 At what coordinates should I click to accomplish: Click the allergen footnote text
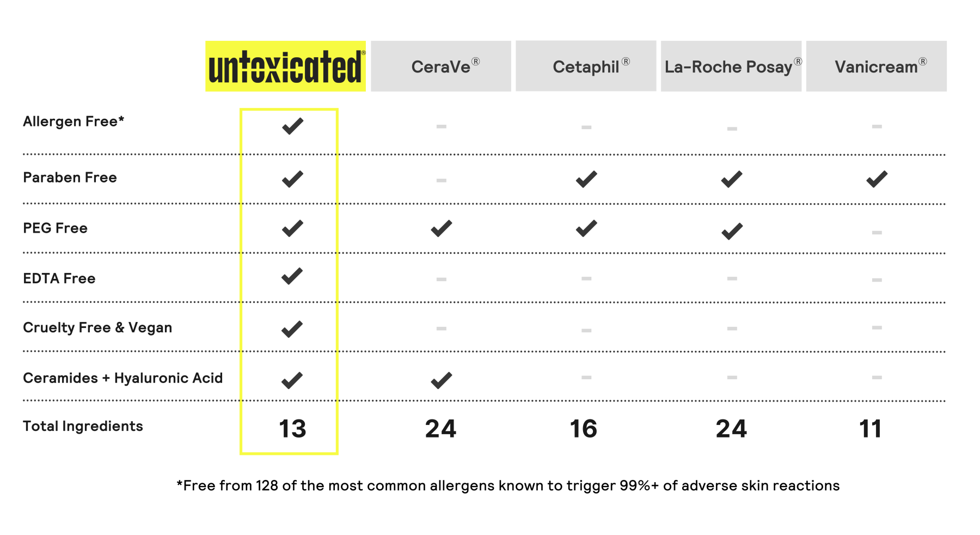(508, 485)
